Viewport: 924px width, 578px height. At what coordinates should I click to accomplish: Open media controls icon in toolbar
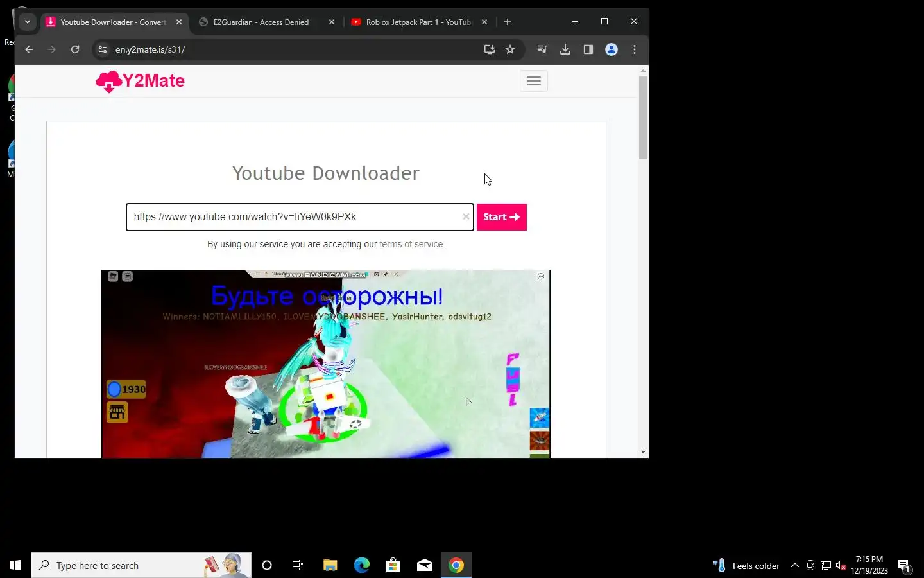pos(542,49)
